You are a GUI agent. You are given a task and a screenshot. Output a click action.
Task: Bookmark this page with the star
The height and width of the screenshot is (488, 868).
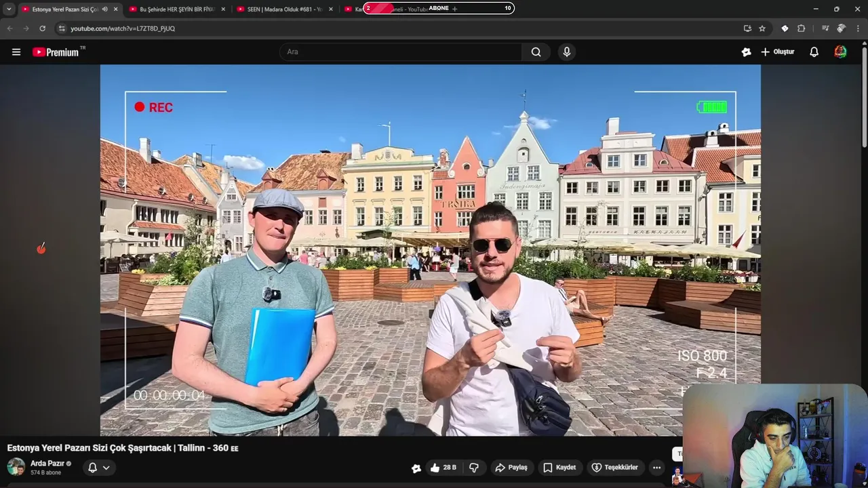762,28
